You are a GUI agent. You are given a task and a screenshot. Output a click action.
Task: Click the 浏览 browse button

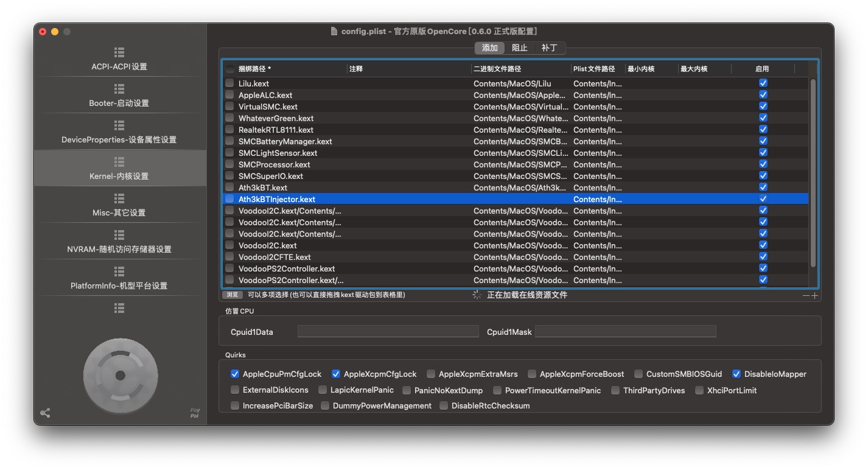232,295
